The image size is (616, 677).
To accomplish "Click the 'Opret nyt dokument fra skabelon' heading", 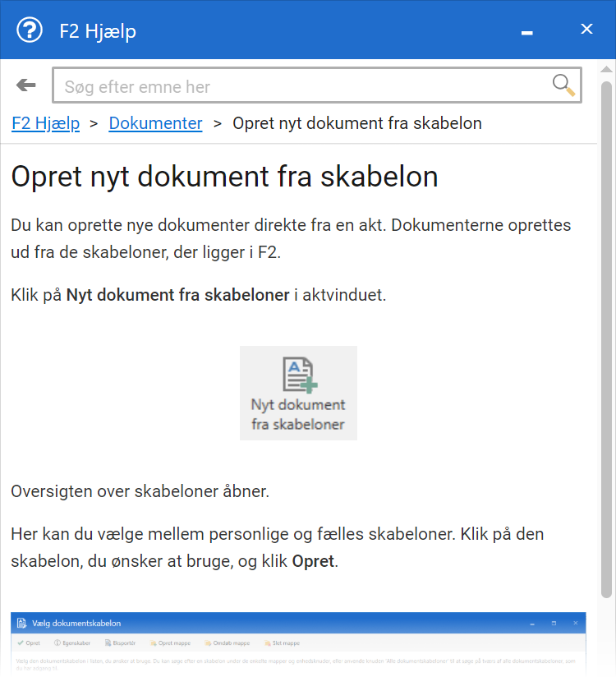I will [224, 177].
